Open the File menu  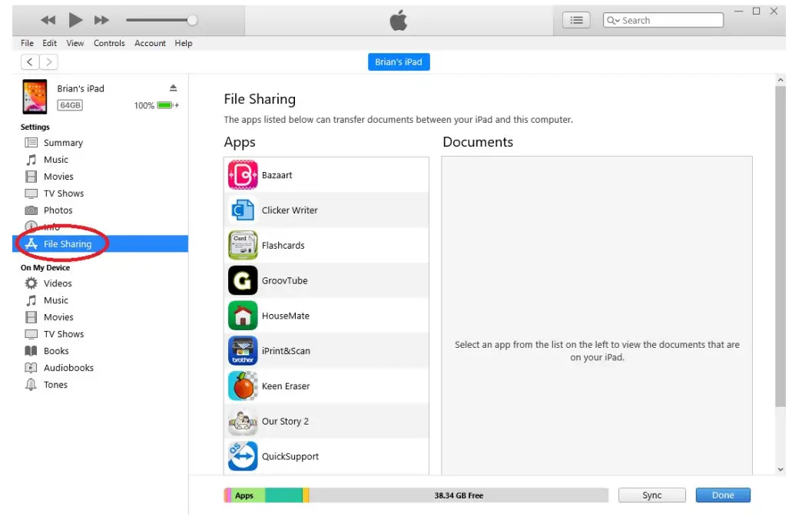coord(27,43)
